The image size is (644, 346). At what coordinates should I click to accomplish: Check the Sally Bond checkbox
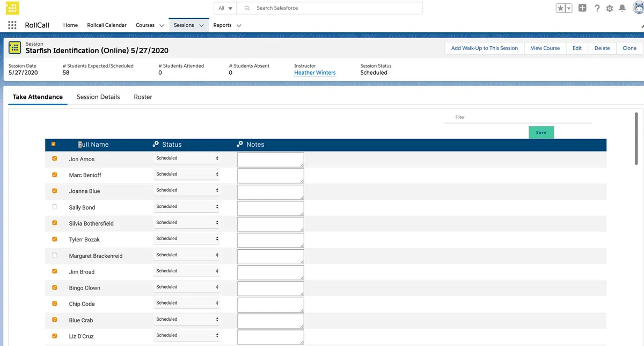[55, 207]
